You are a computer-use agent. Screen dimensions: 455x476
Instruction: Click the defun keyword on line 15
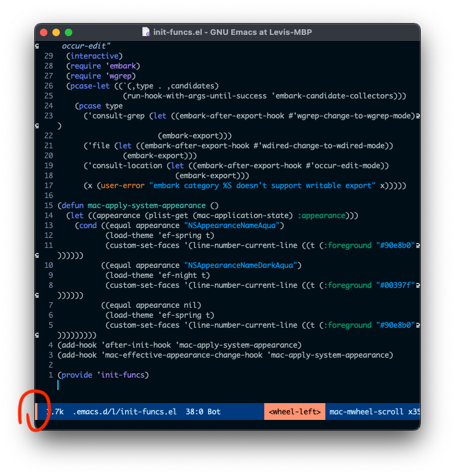[x=72, y=206]
